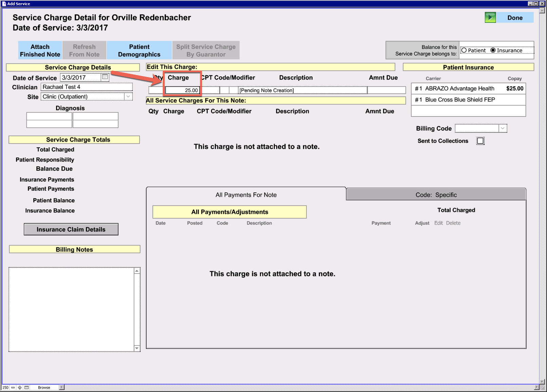Click the Charge amount field showing 25.00

pyautogui.click(x=183, y=90)
